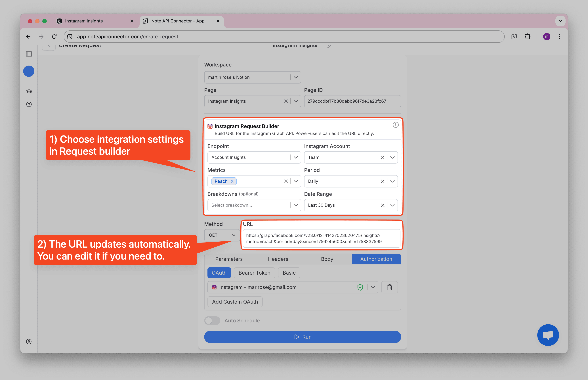Open the GET method dropdown

(x=222, y=235)
